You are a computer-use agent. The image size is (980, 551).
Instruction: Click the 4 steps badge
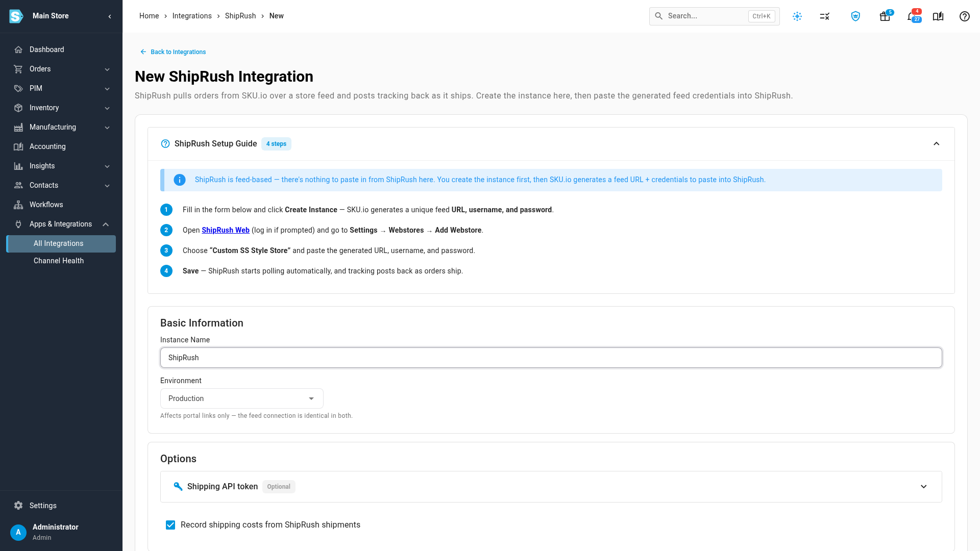pyautogui.click(x=276, y=144)
